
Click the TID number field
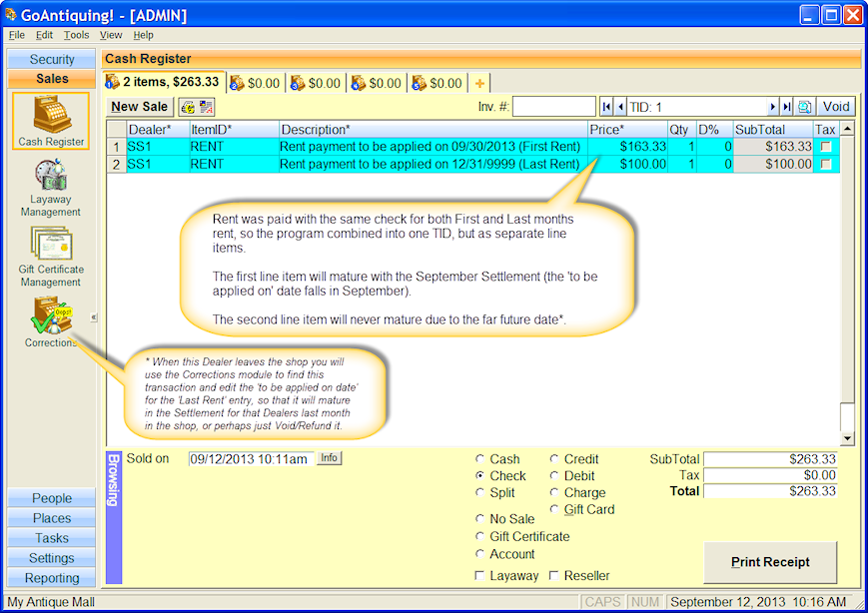(697, 107)
